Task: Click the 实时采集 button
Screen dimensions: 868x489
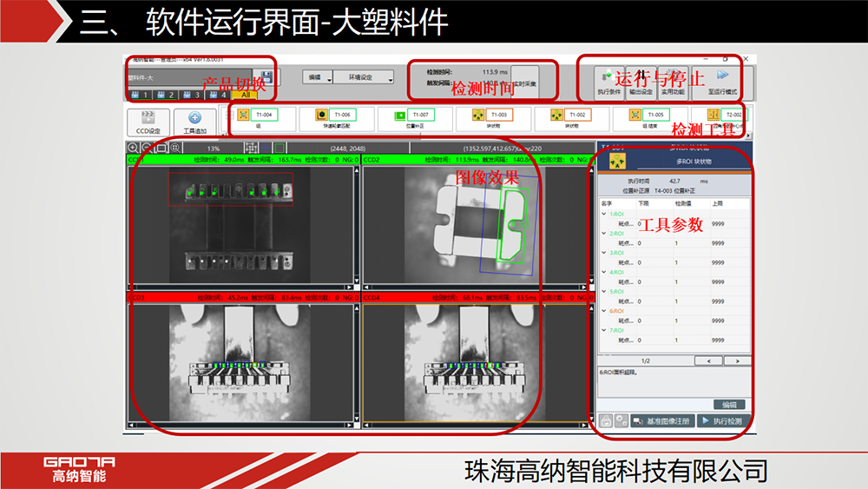Action: point(525,83)
